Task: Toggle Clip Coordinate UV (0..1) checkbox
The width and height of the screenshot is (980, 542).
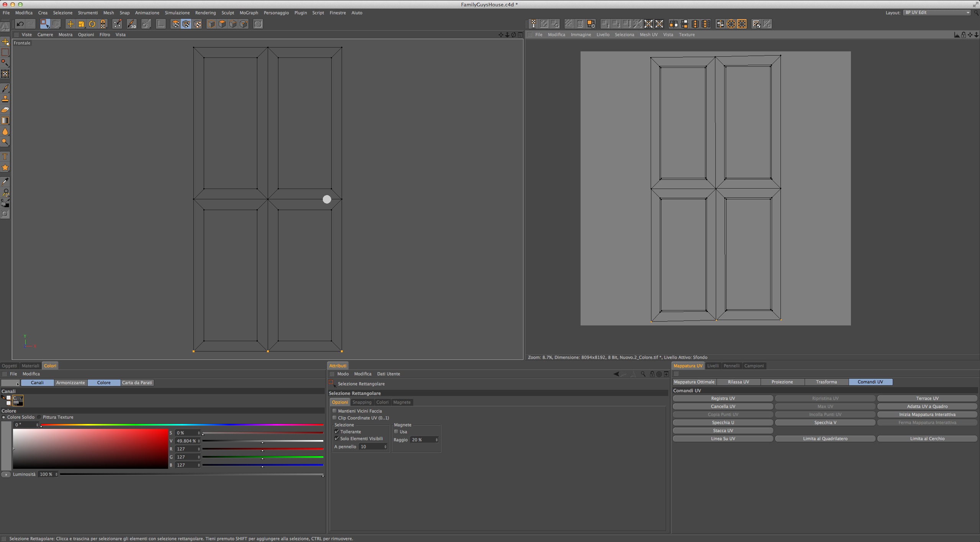Action: [334, 418]
